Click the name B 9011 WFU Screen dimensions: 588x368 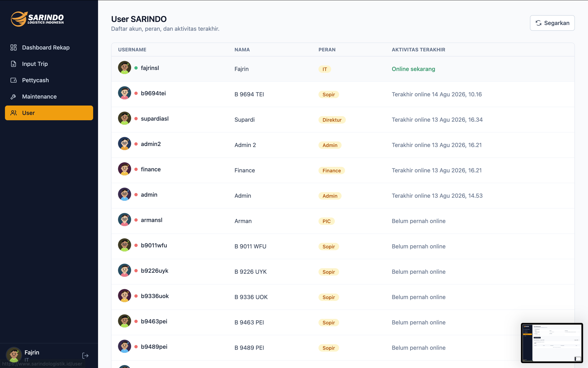(x=250, y=246)
